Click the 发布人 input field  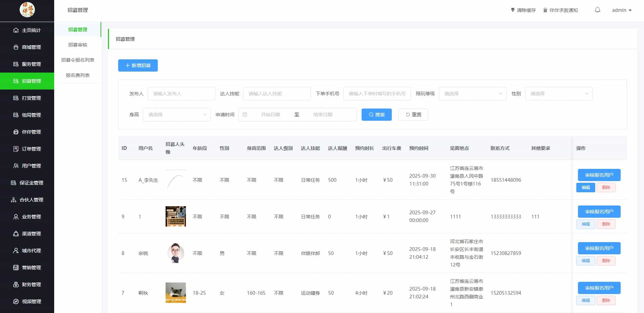(x=181, y=94)
